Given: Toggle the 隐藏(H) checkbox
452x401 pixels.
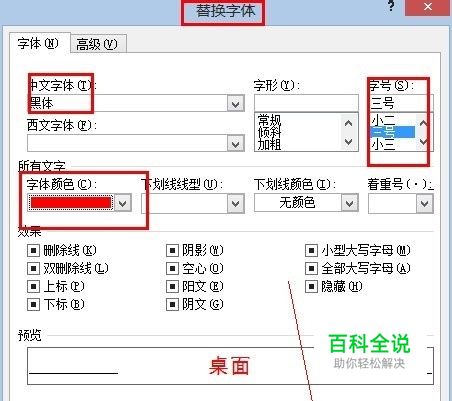Looking at the screenshot, I should pyautogui.click(x=311, y=286).
